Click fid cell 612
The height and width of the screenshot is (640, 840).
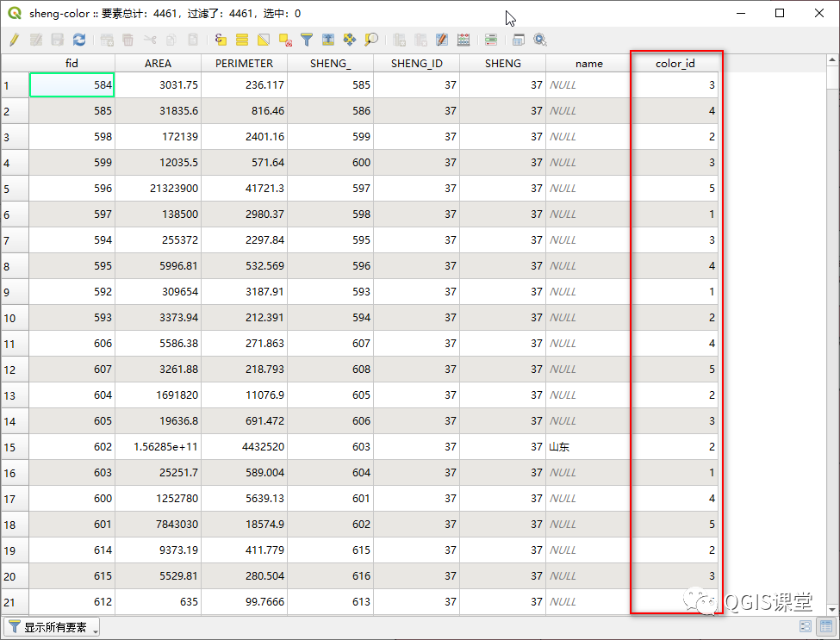72,602
